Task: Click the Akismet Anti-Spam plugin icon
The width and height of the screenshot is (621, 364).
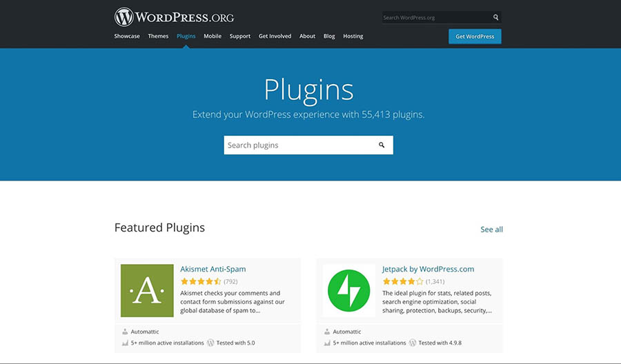Action: (x=147, y=290)
